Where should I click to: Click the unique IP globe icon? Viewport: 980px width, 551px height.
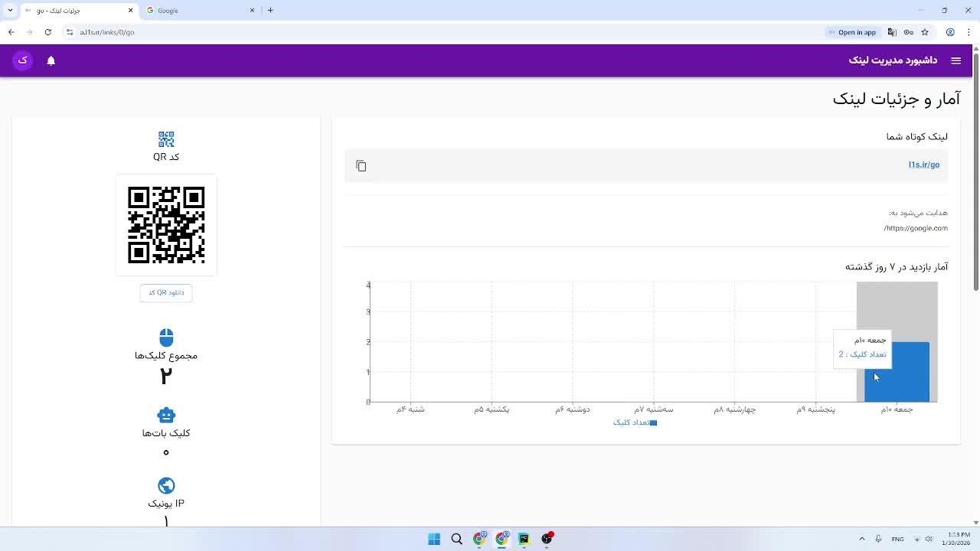[166, 486]
